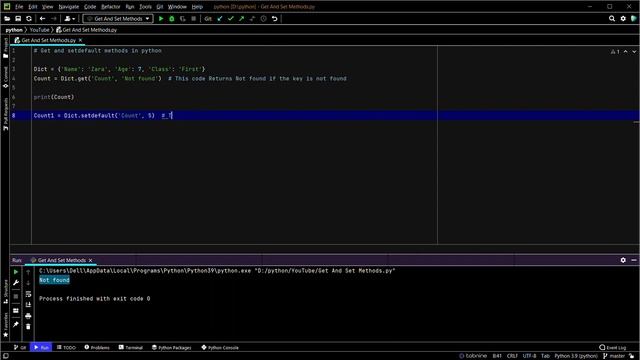Screen dimensions: 640x360
Task: Open the Problems tool window
Action: [x=97, y=348]
